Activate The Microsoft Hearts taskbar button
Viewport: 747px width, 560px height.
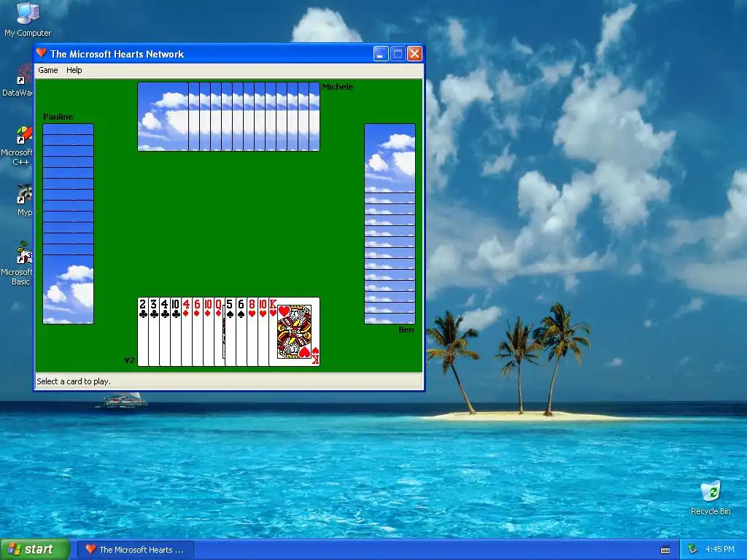[136, 550]
